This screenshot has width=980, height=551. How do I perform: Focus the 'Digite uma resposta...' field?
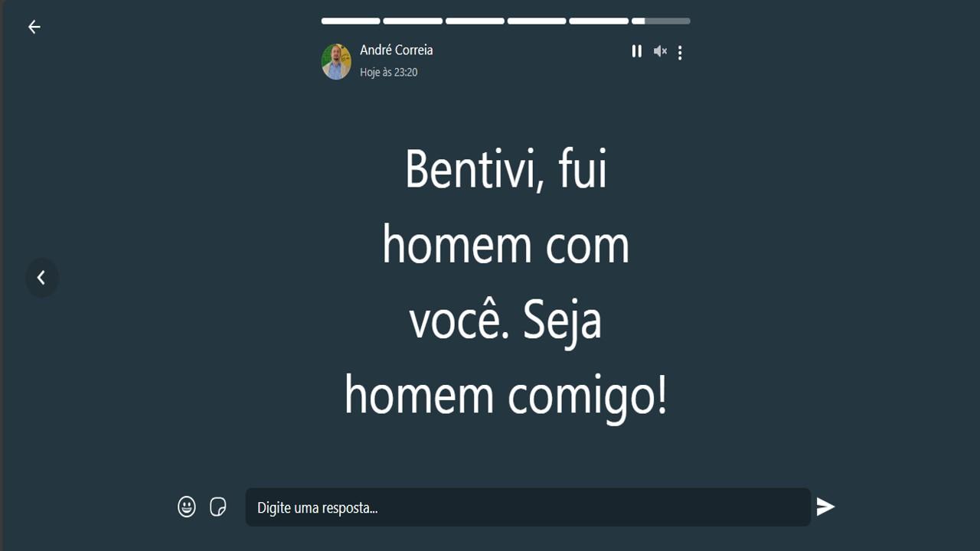tap(528, 507)
